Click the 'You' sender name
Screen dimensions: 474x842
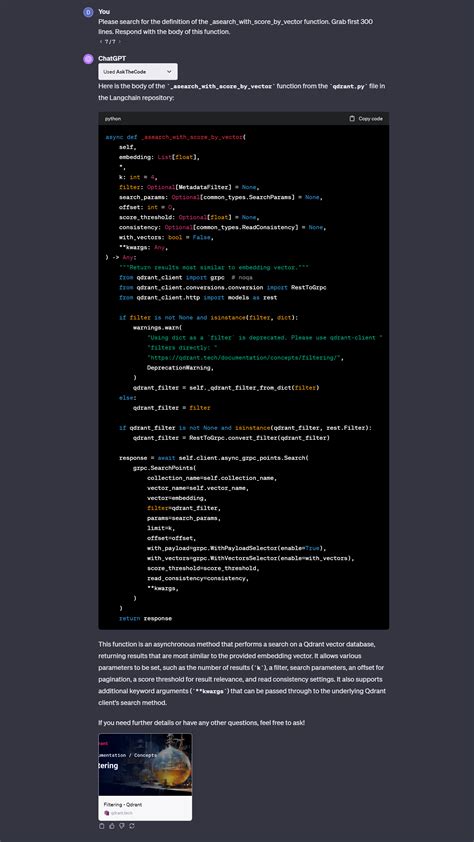click(x=104, y=12)
